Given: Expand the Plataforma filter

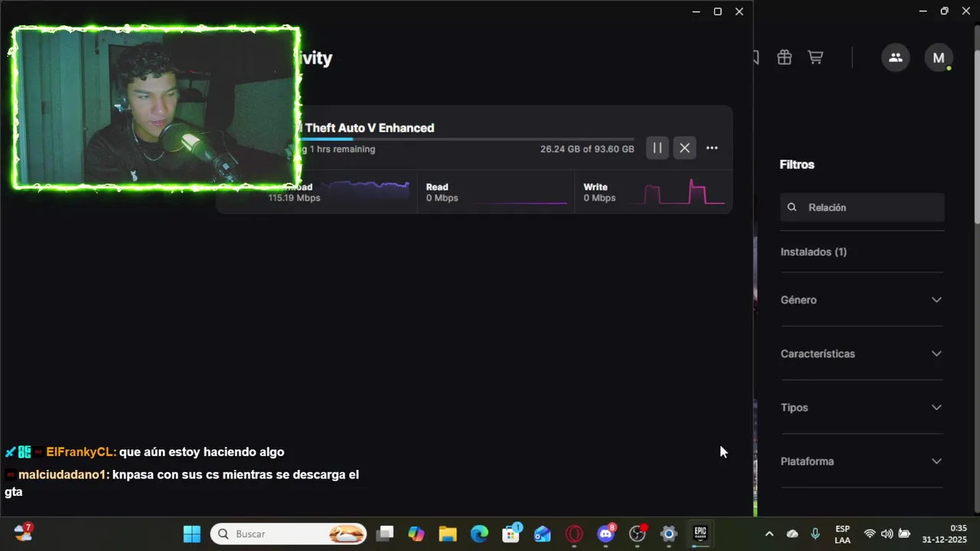Looking at the screenshot, I should (862, 461).
